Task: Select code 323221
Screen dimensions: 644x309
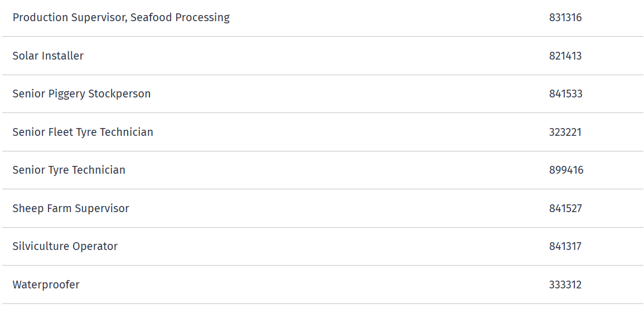Action: (565, 132)
